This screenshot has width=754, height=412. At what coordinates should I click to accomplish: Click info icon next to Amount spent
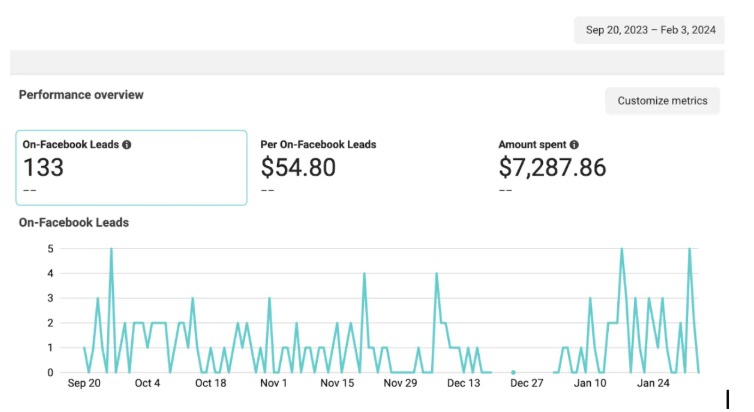574,145
